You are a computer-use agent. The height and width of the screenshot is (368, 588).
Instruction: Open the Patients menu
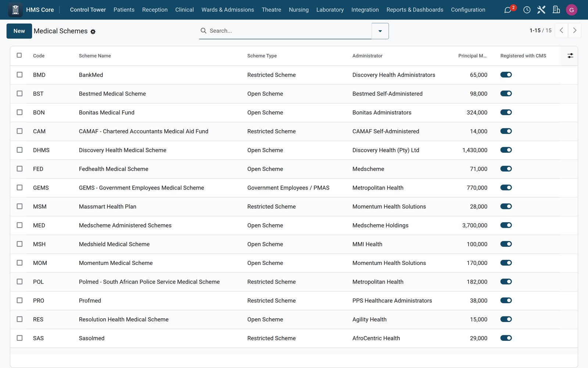pyautogui.click(x=124, y=10)
